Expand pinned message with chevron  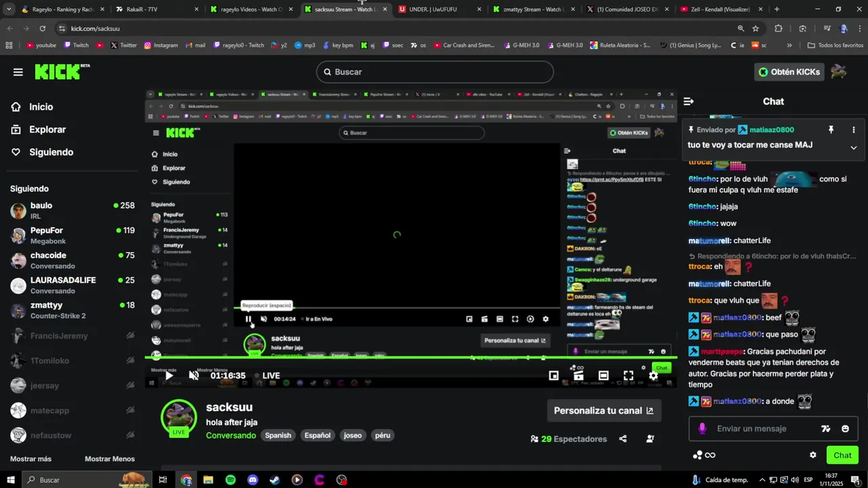[854, 147]
